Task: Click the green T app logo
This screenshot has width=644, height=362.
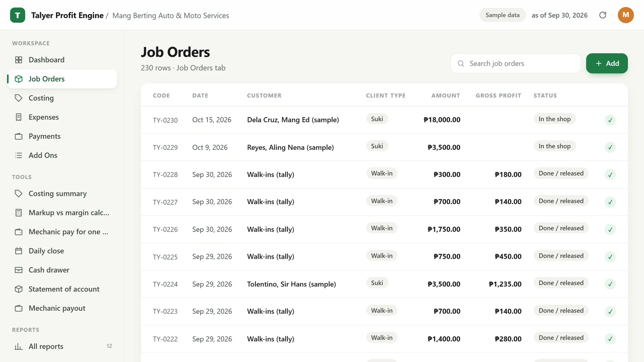Action: click(x=17, y=15)
